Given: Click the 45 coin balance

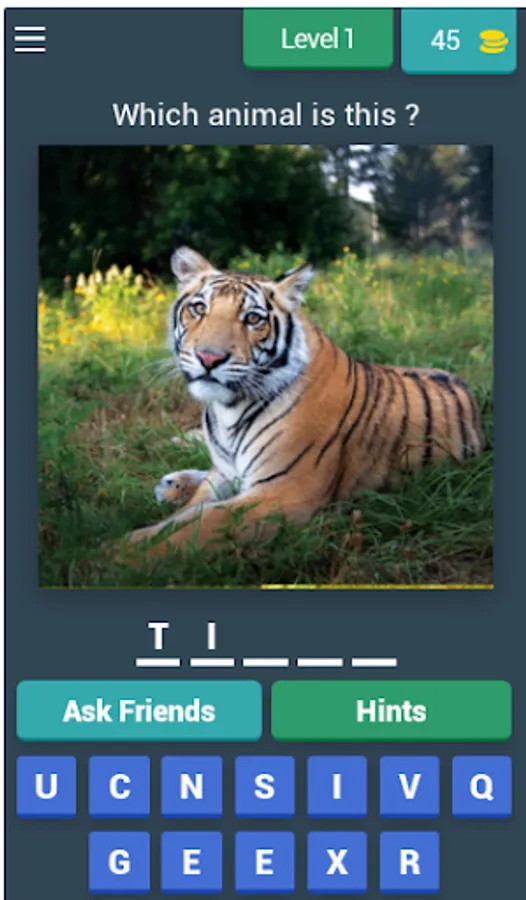Looking at the screenshot, I should coord(446,41).
